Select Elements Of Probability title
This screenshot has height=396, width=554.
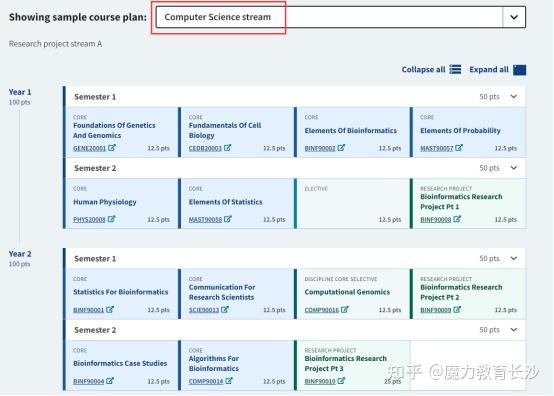(x=460, y=130)
